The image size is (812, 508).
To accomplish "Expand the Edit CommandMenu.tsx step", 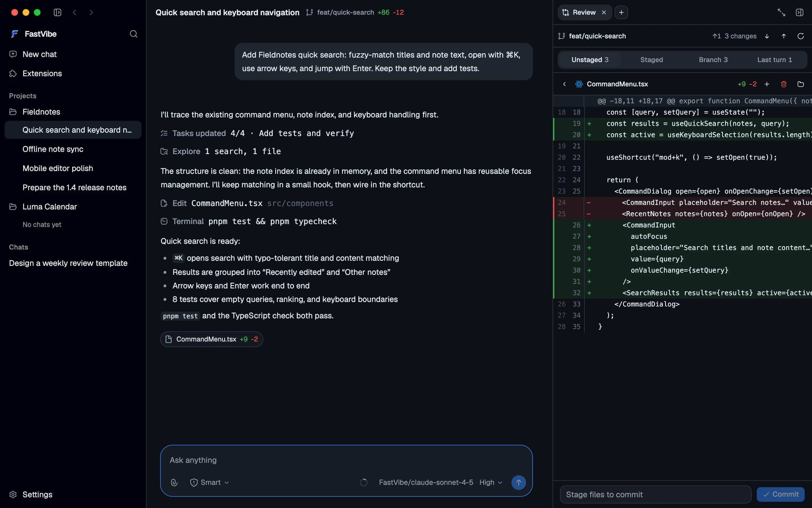I will pyautogui.click(x=247, y=203).
